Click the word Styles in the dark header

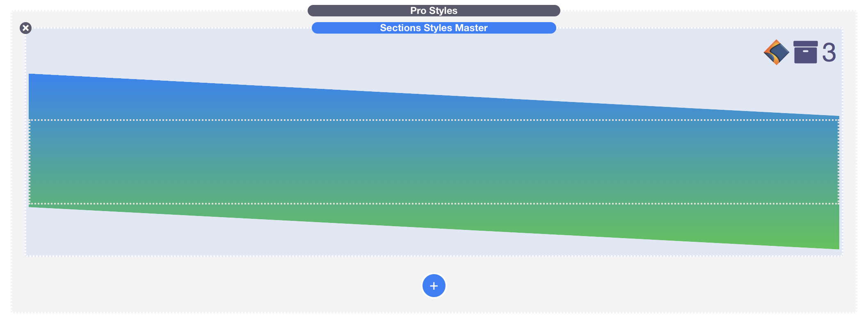coord(443,11)
